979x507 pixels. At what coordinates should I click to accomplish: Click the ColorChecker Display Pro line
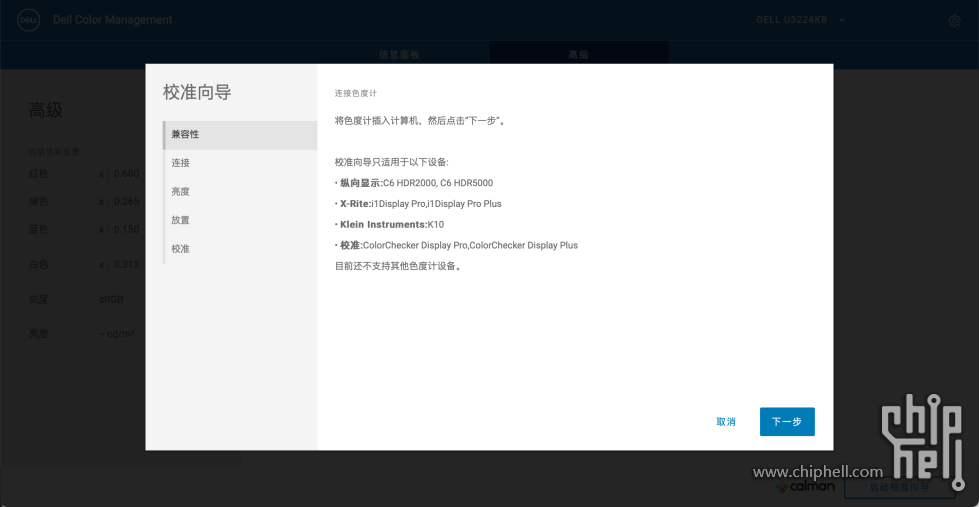[x=456, y=245]
